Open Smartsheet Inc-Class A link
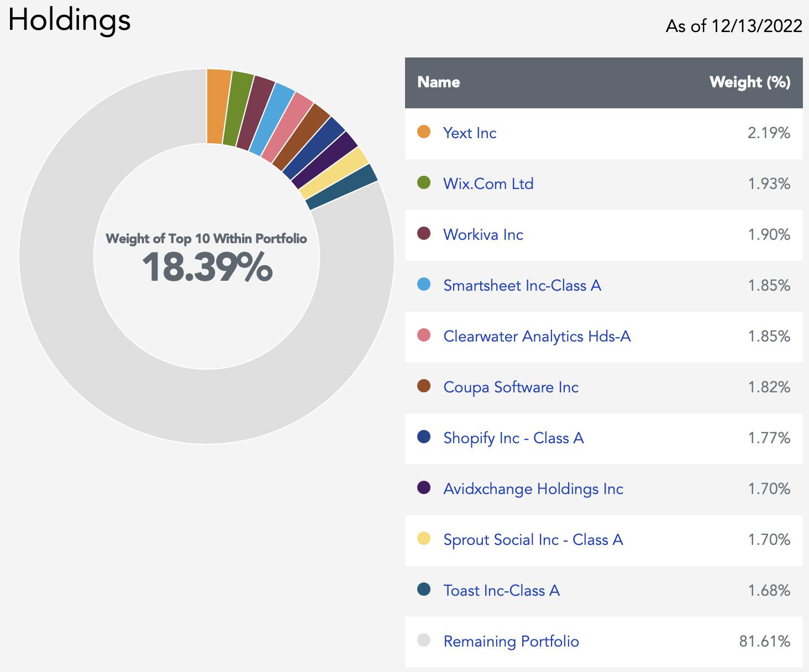Screen dimensions: 809x672 [522, 285]
